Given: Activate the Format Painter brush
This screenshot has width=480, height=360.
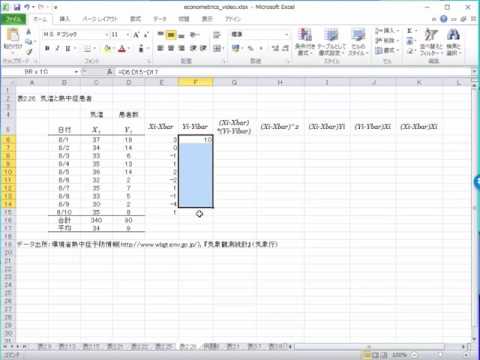Looking at the screenshot, I should [29, 51].
